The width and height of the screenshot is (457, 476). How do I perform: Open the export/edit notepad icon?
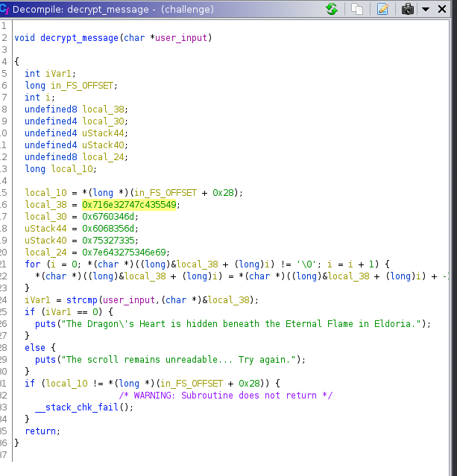(x=382, y=9)
